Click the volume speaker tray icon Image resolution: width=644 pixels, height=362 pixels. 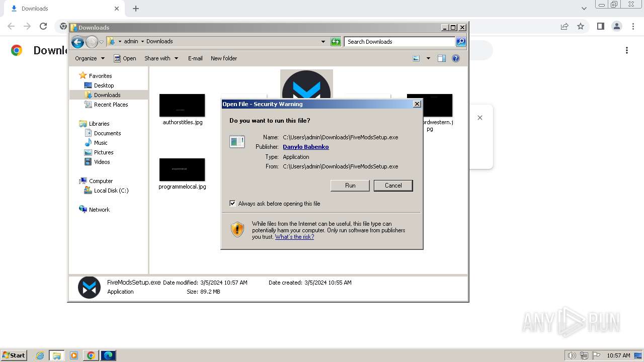tap(572, 355)
